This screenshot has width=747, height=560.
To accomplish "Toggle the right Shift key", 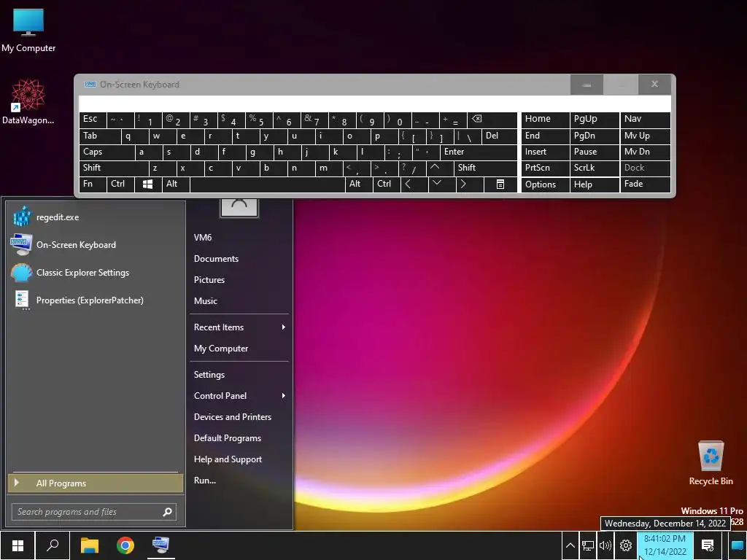I will point(485,168).
